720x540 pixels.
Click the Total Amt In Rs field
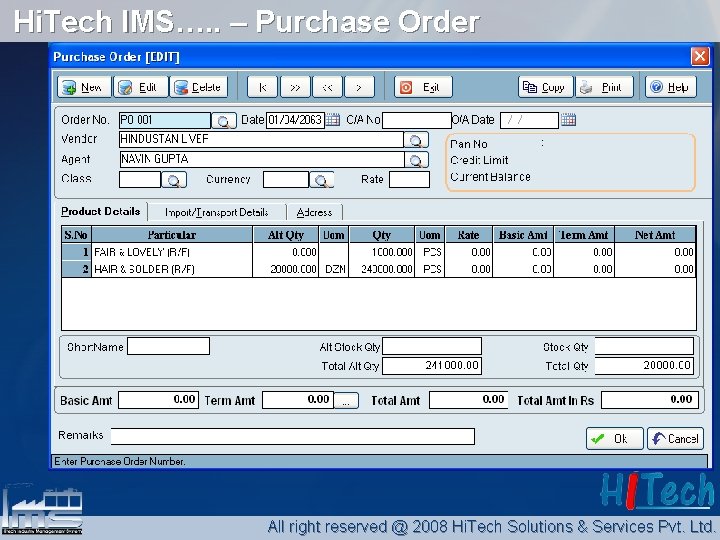click(x=650, y=399)
